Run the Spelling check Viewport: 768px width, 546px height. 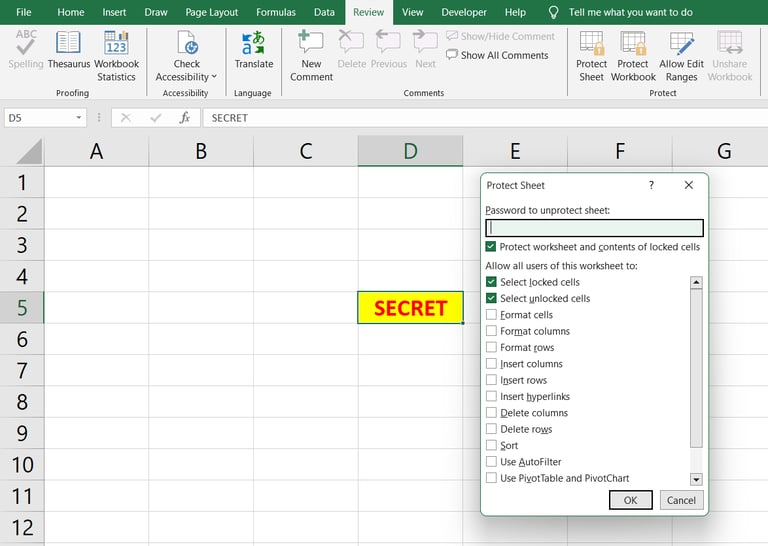[x=25, y=49]
